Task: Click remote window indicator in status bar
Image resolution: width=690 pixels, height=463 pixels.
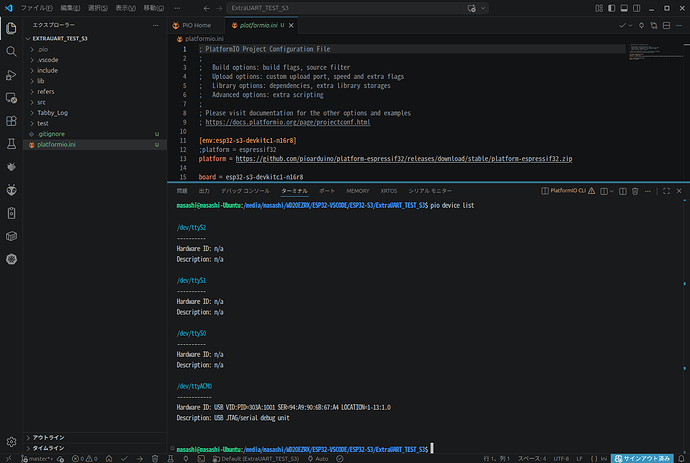Action: coord(8,459)
